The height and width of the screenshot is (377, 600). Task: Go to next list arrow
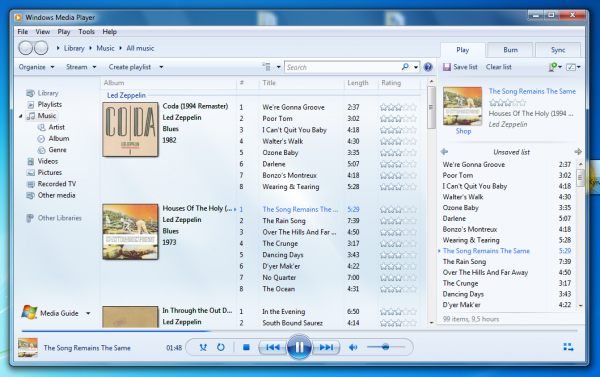coord(578,152)
